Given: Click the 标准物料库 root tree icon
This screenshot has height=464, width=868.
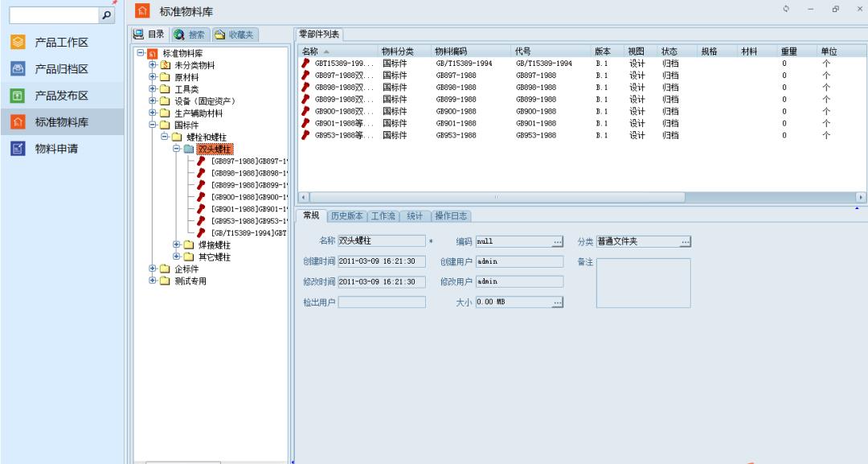Looking at the screenshot, I should [x=152, y=54].
